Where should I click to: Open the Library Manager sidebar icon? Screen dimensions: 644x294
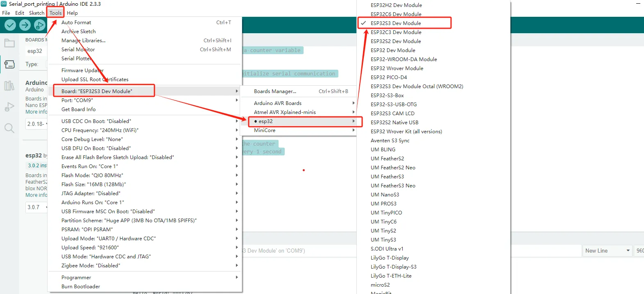(x=9, y=85)
